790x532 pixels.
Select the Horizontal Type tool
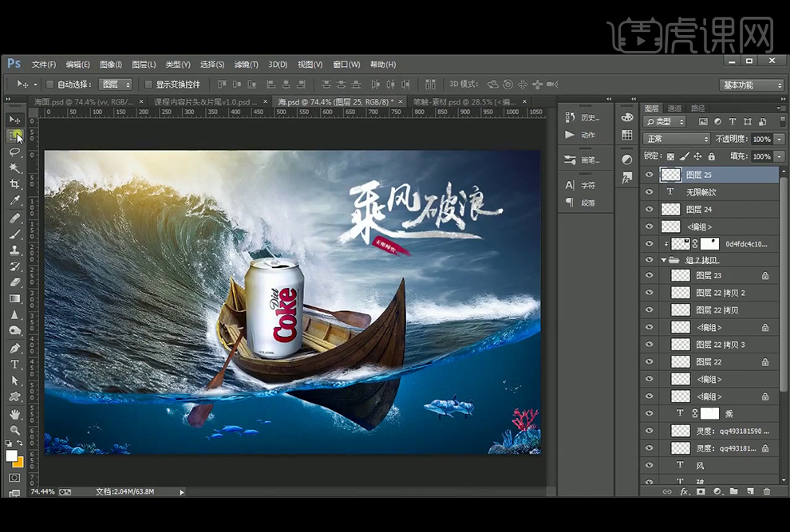[x=14, y=364]
